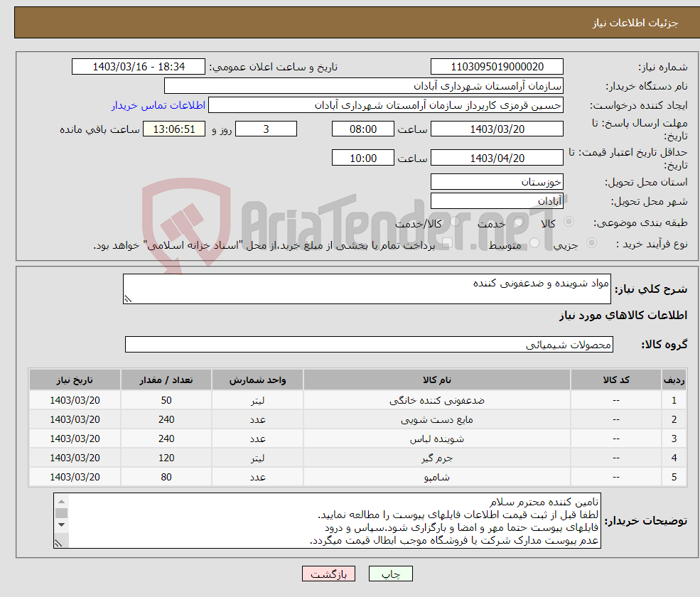Click the تعداد / مقدار column header

166,380
